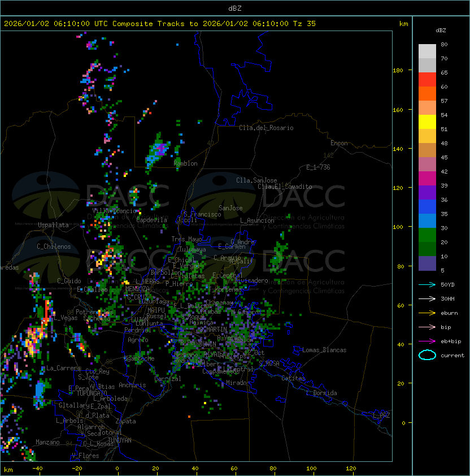Select the Uspallata location label
This screenshot has height=476, width=470.
[53, 225]
